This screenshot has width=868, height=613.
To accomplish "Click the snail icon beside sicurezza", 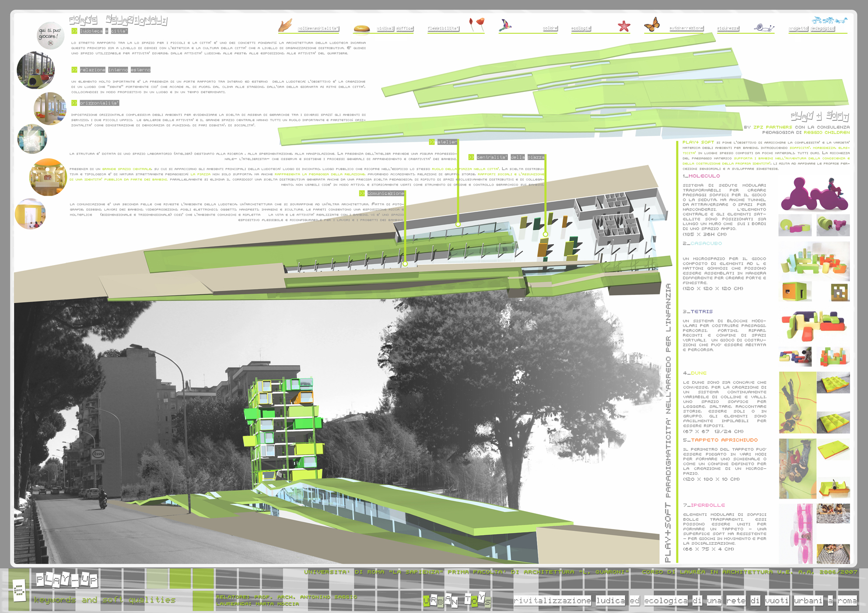I will click(764, 28).
